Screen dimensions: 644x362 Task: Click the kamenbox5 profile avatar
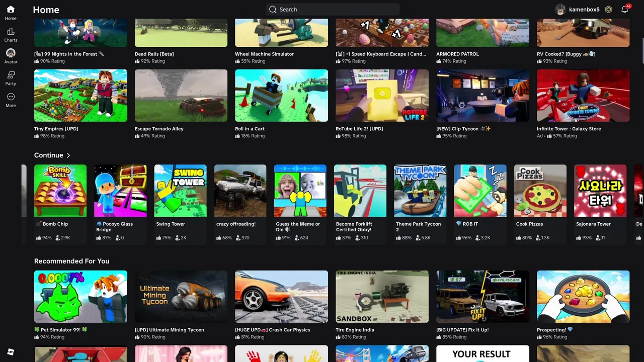coord(560,10)
